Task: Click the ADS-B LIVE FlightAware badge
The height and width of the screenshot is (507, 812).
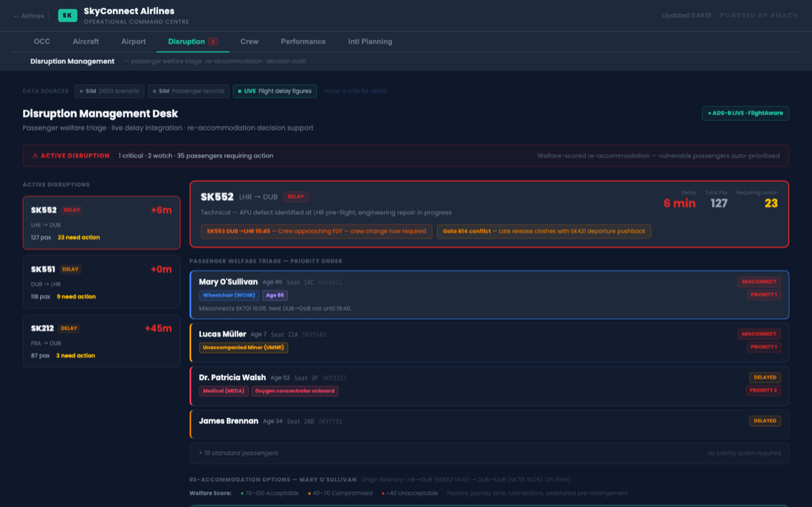Action: [746, 113]
